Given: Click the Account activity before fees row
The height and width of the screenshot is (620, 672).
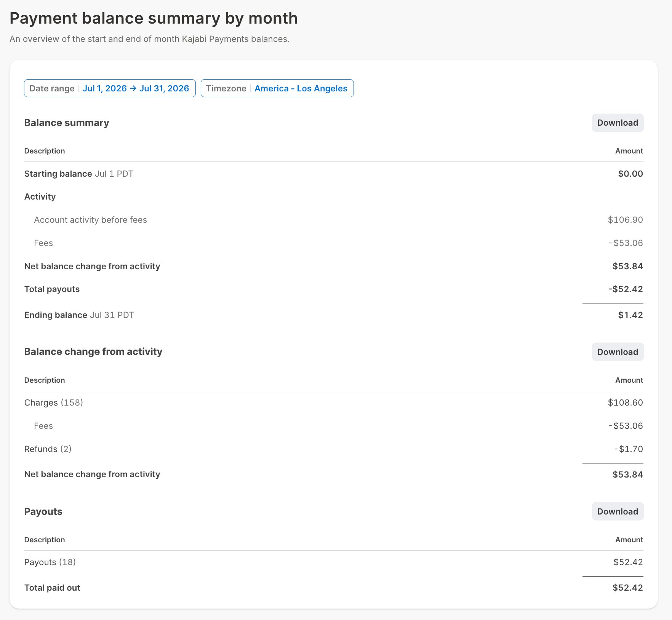Looking at the screenshot, I should coord(334,220).
